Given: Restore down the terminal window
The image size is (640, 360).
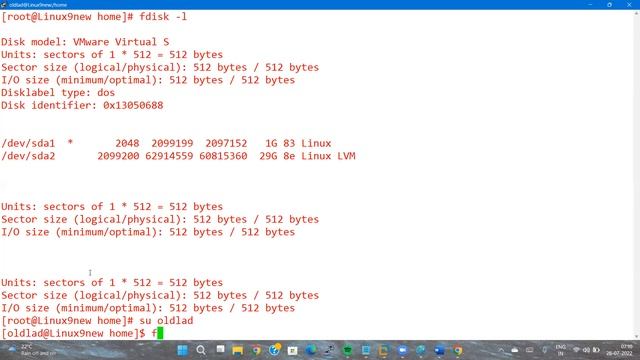Looking at the screenshot, I should 609,4.
